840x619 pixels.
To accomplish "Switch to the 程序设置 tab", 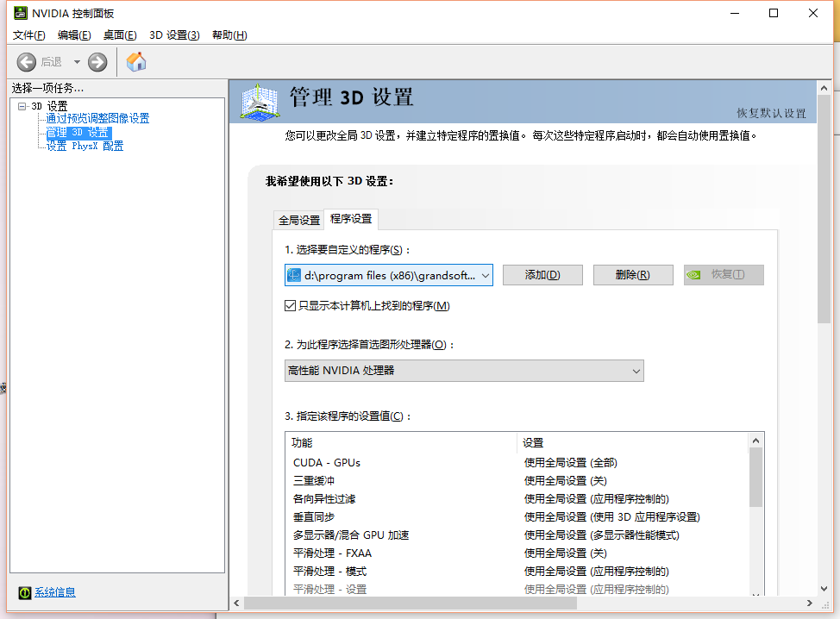I will tap(351, 219).
